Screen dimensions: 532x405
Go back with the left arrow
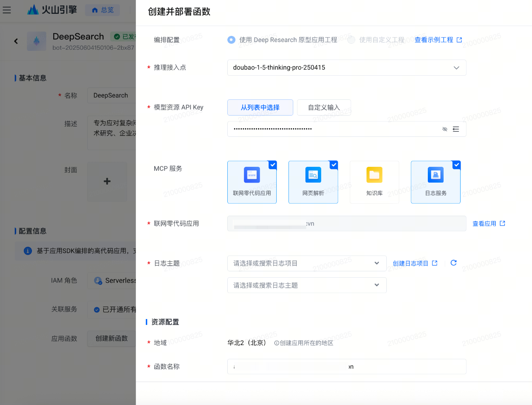click(16, 41)
